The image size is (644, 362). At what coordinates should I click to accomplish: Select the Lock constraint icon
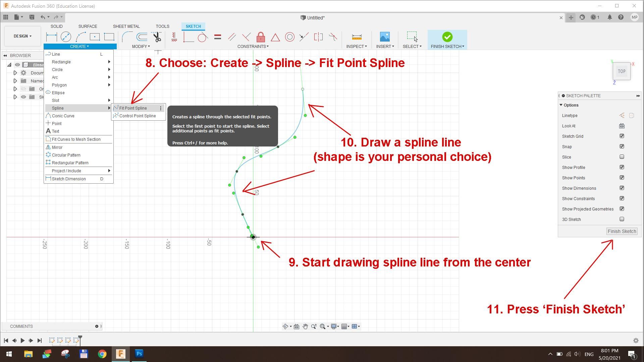point(261,37)
